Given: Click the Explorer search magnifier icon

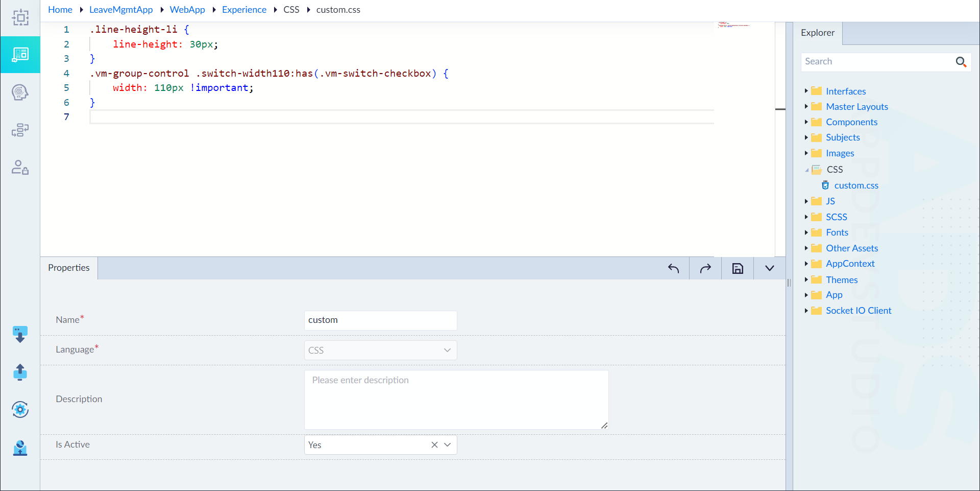Looking at the screenshot, I should (961, 62).
